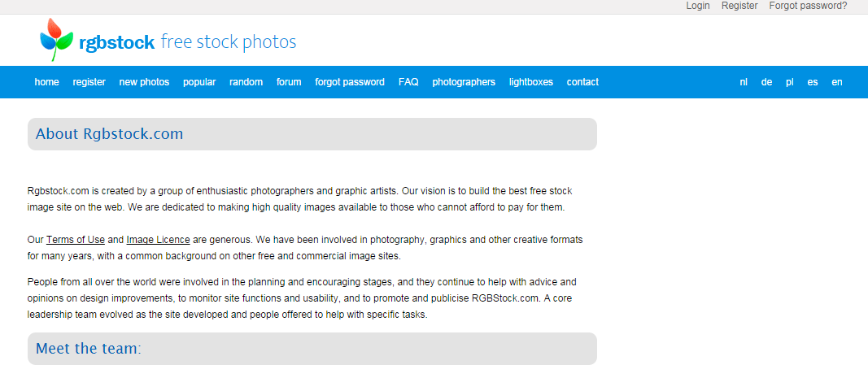Viewport: 868px width, 365px height.
Task: Switch language to Spanish (es)
Action: (813, 82)
